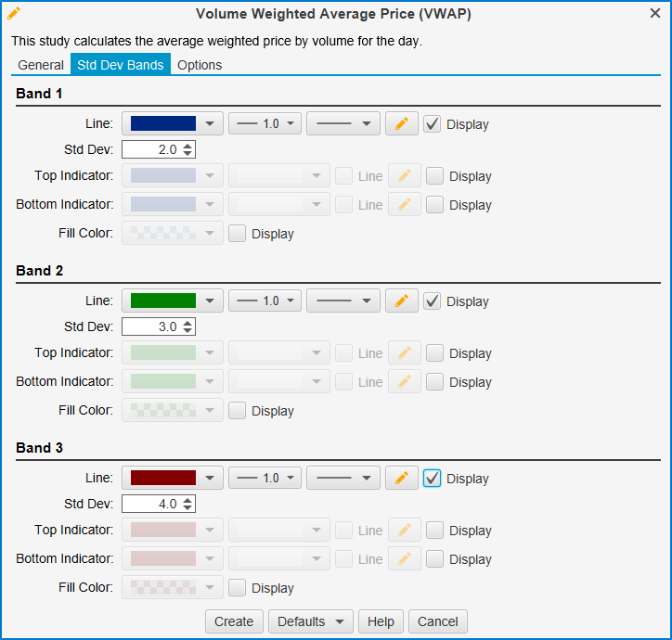Screen dimensions: 672x640
Task: Click Band 2 Std Dev value field
Action: (150, 326)
